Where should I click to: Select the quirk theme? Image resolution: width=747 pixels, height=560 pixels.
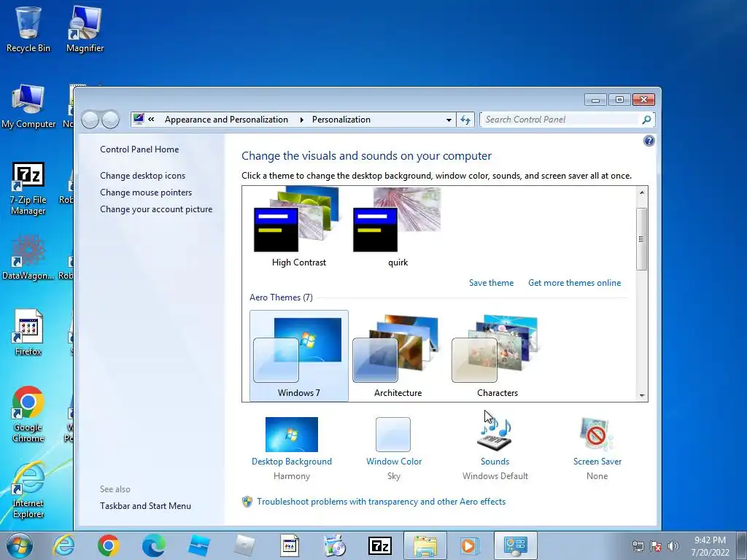(398, 227)
